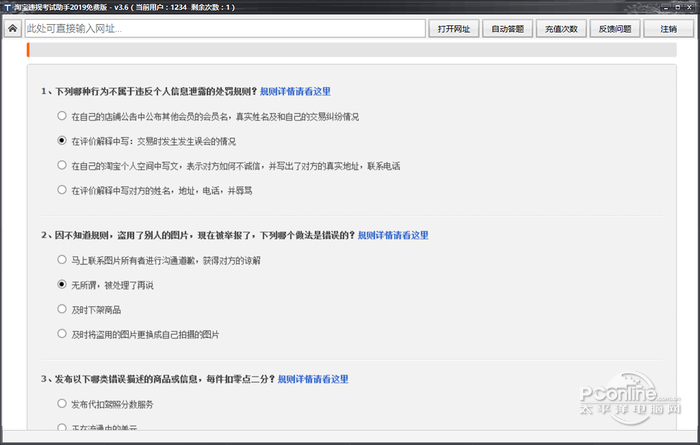Click the 打开网址 button
The image size is (700, 445).
click(454, 29)
